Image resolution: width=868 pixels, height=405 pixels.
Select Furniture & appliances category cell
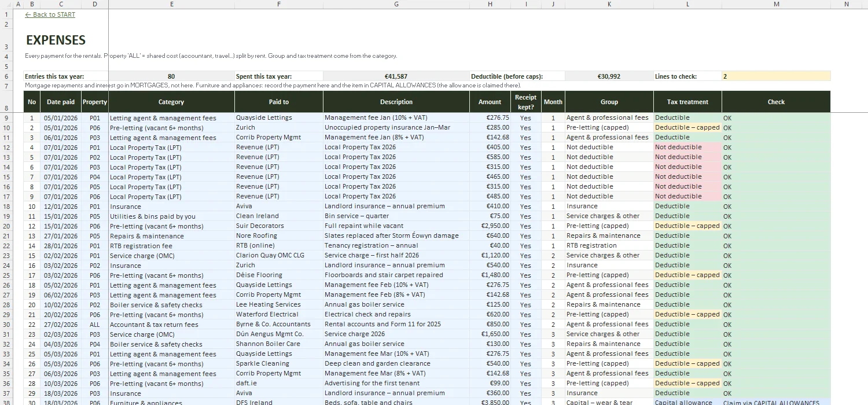pyautogui.click(x=171, y=402)
